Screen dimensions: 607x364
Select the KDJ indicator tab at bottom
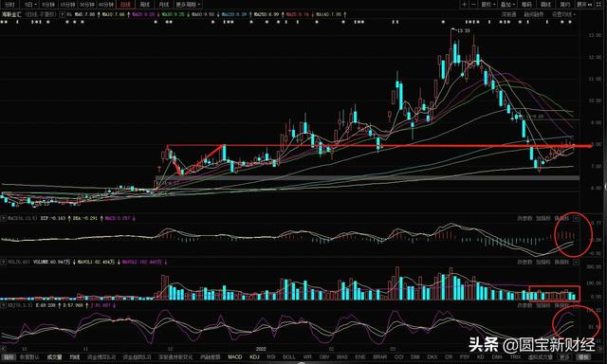coord(254,357)
